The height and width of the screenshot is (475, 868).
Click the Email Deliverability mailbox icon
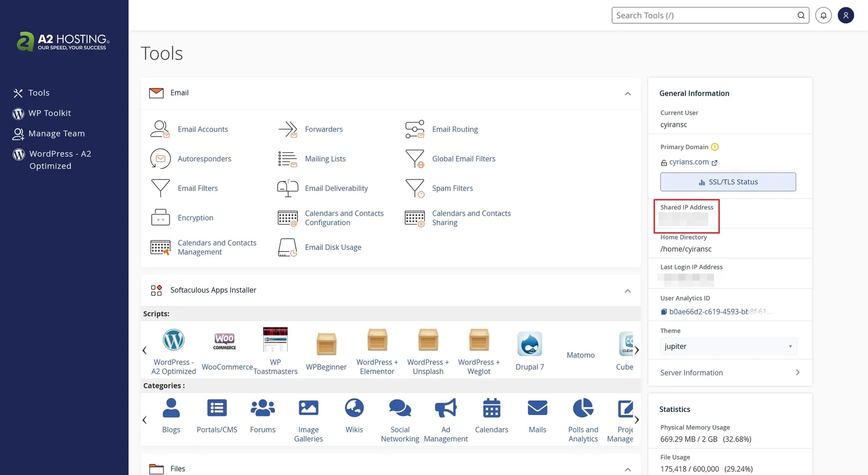(x=288, y=188)
